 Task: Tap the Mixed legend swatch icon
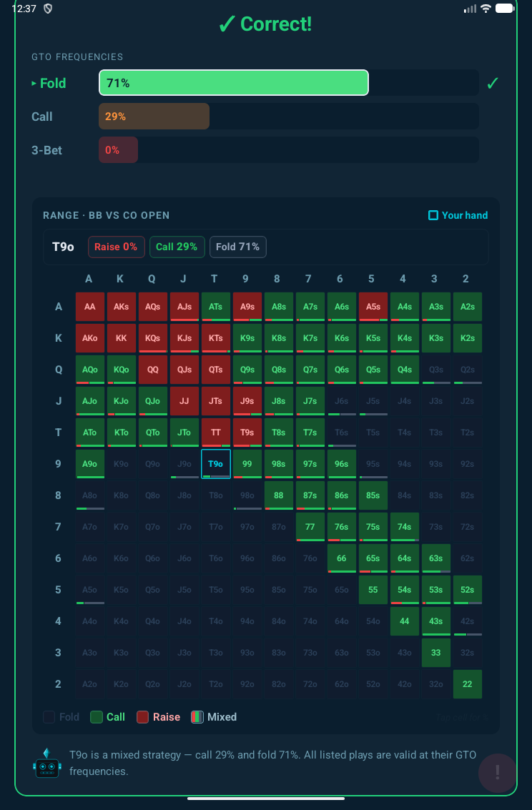197,717
